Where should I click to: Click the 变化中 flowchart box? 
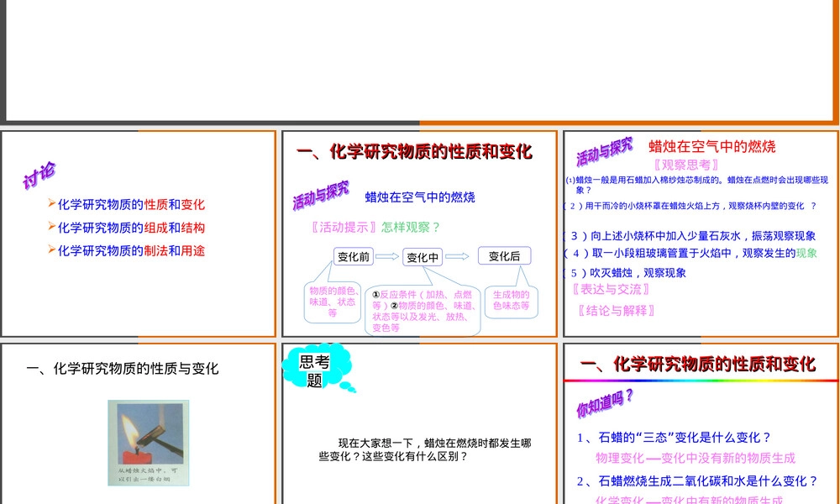coord(423,257)
